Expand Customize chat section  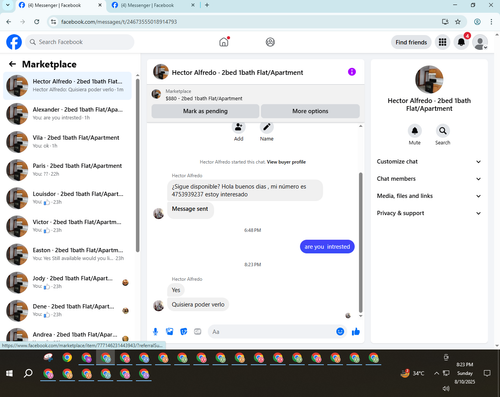coord(429,162)
